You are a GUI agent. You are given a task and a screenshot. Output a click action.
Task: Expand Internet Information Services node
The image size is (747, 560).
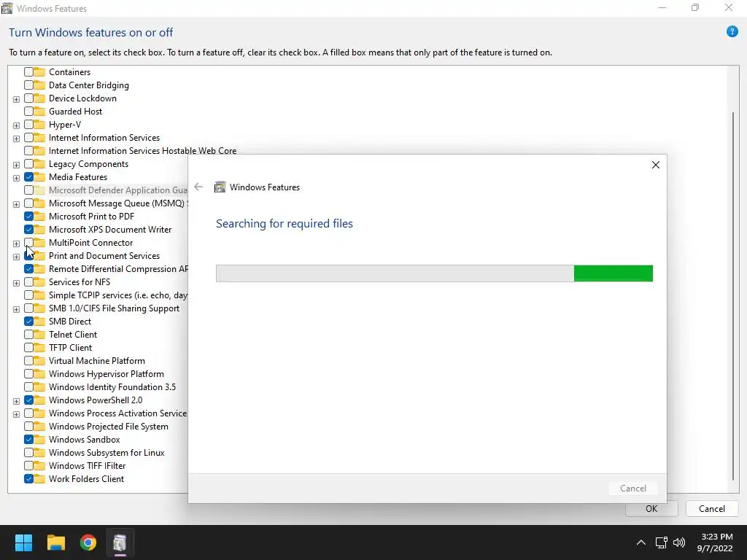point(16,139)
